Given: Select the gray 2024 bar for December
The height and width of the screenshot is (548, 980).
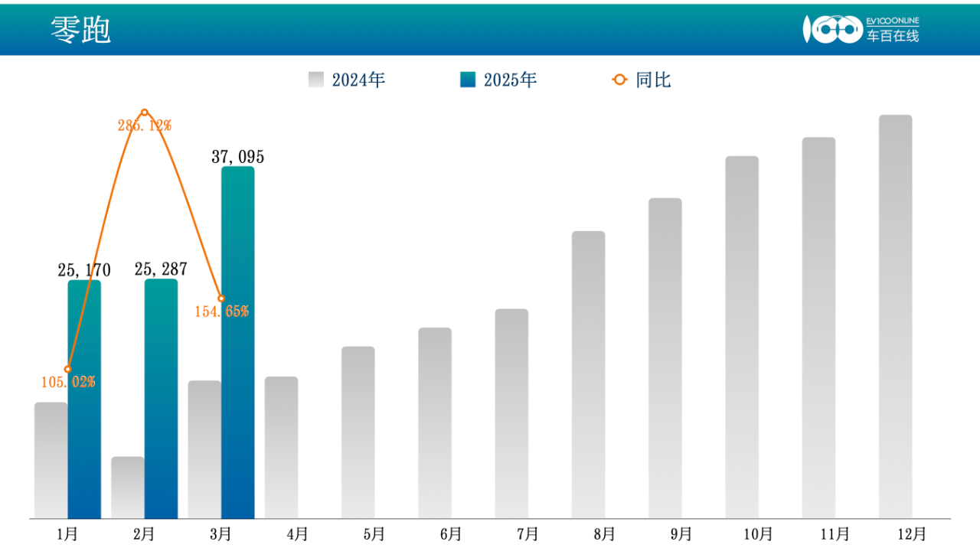Looking at the screenshot, I should tap(895, 316).
